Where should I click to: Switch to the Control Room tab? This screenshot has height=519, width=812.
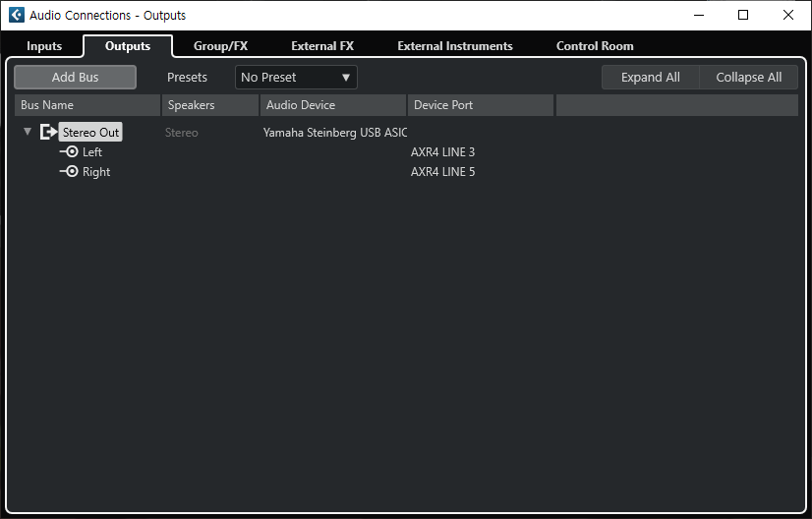(595, 46)
